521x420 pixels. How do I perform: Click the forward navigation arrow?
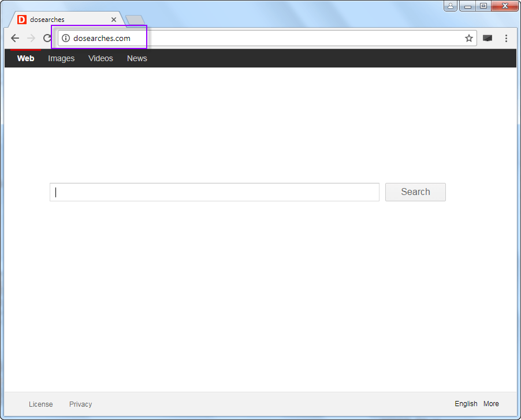pyautogui.click(x=31, y=38)
